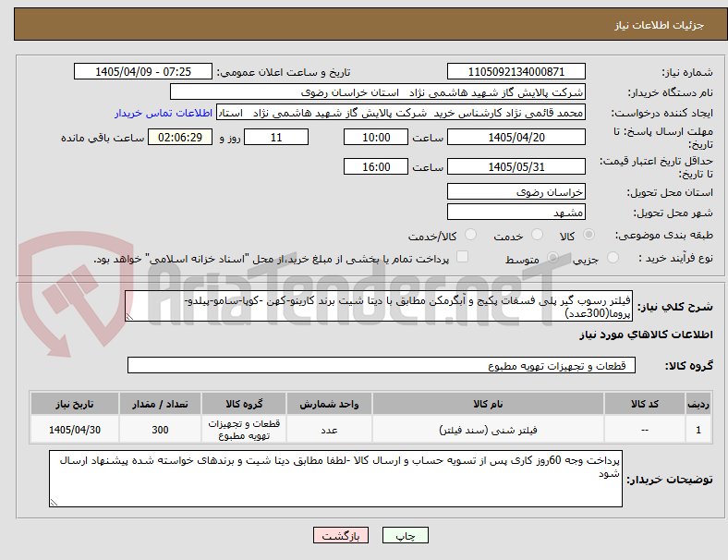
Task: Click the توضیحات خریدار notes textarea
Action: [x=335, y=479]
